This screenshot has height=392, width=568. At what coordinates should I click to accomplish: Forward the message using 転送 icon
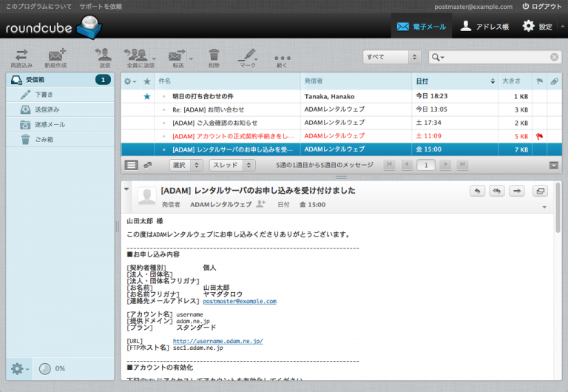pos(177,55)
